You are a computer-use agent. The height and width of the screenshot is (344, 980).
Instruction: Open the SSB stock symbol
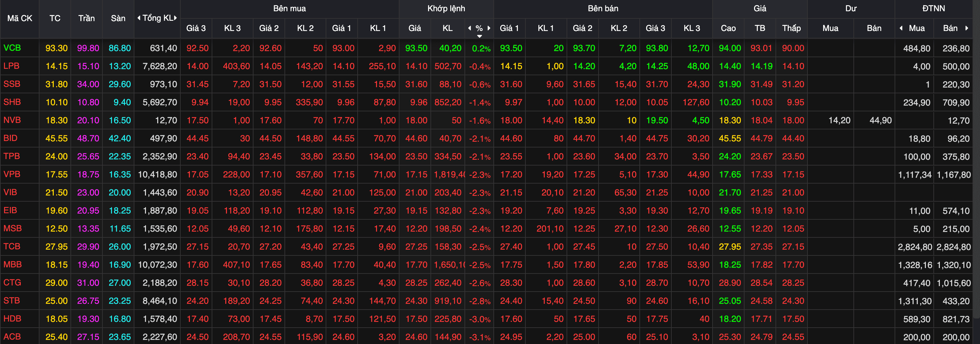(12, 84)
